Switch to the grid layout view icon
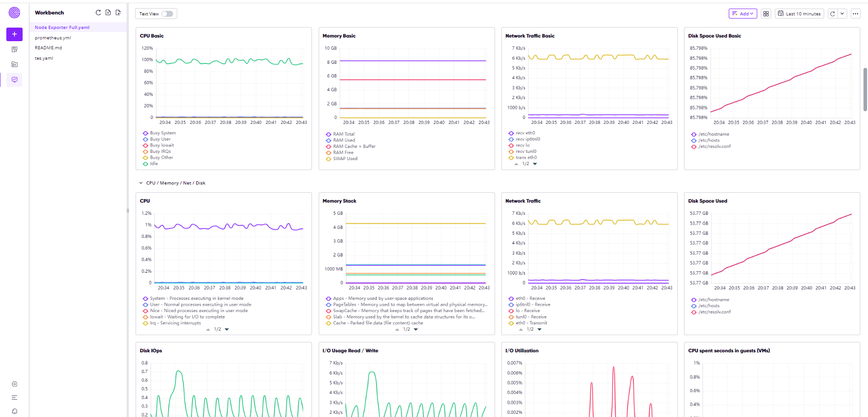Screen dimensions: 868x417 (766, 14)
